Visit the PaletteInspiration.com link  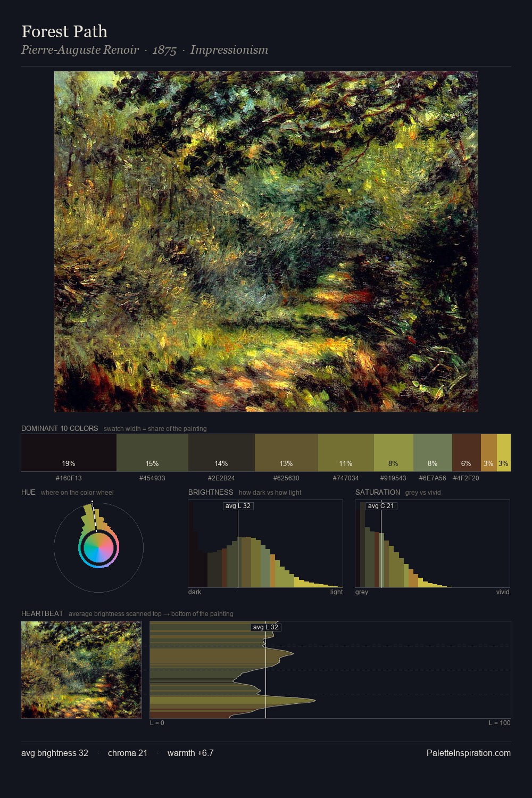pyautogui.click(x=469, y=753)
